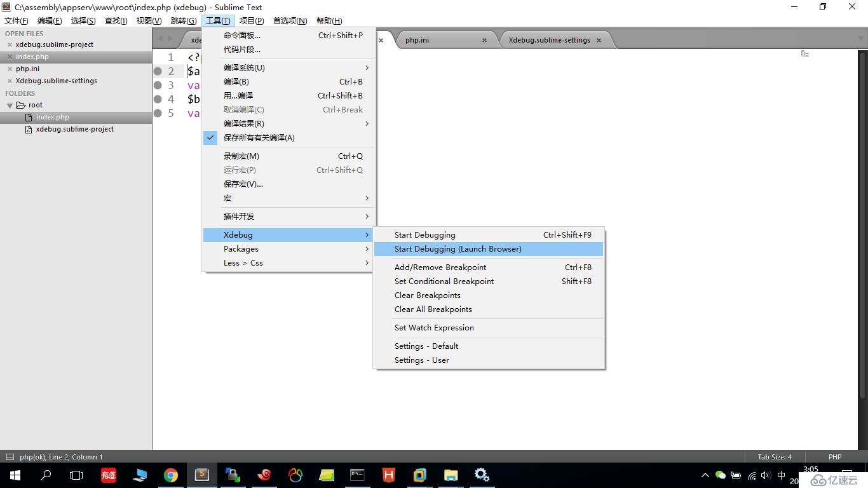Change Tab Size: 4 setting
This screenshot has height=488, width=868.
(x=775, y=457)
